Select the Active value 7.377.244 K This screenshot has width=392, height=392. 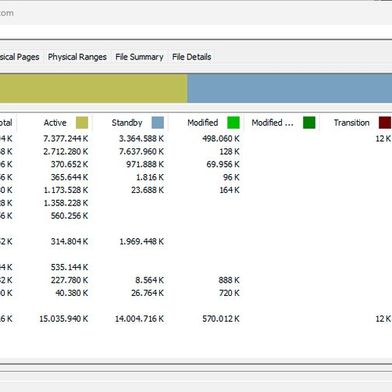click(66, 139)
